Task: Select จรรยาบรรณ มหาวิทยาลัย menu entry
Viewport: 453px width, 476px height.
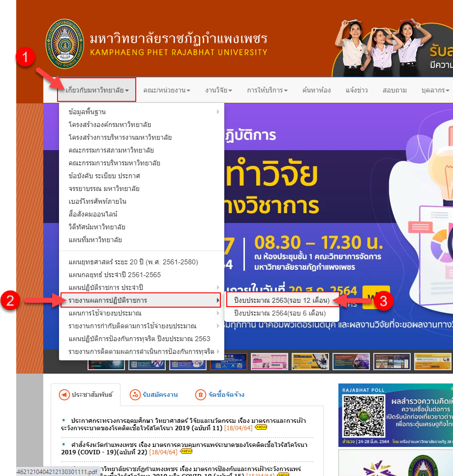Action: (x=142, y=189)
